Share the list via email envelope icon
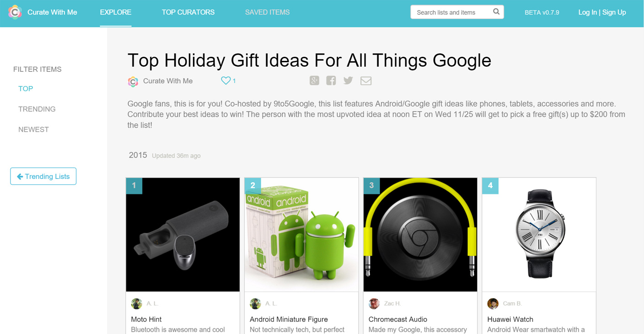 pos(366,81)
